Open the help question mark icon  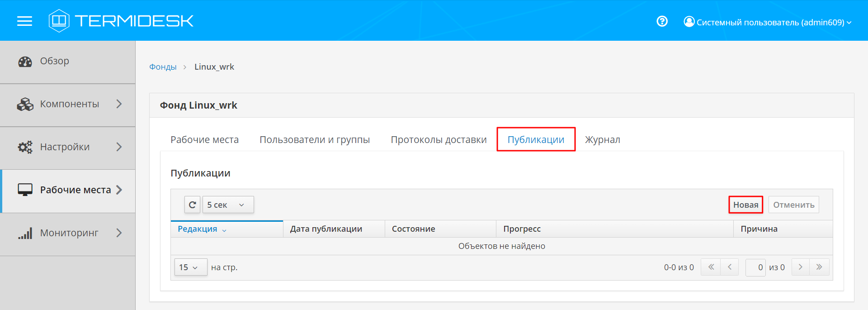pyautogui.click(x=662, y=21)
